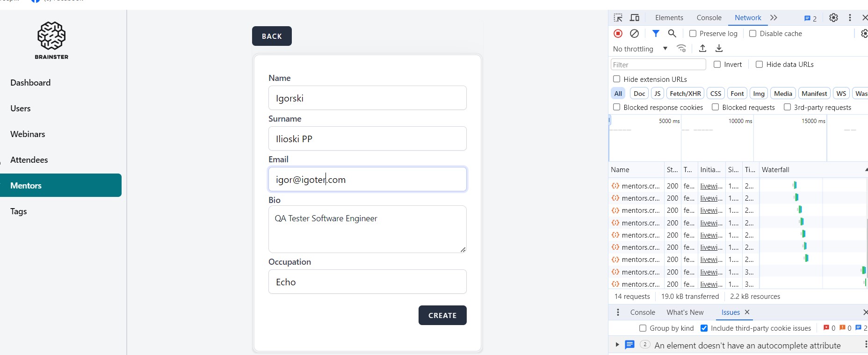The width and height of the screenshot is (868, 355).
Task: Click the Occupation input field
Action: [367, 282]
